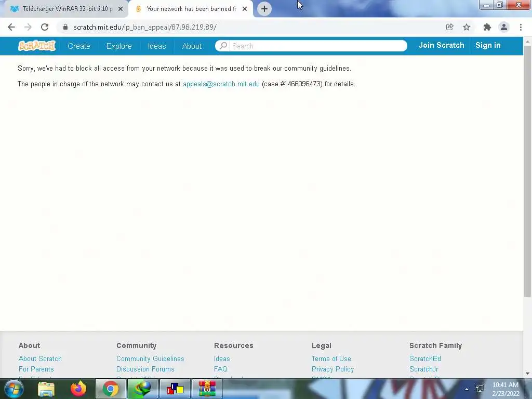Open a new tab with the plus button

(264, 9)
